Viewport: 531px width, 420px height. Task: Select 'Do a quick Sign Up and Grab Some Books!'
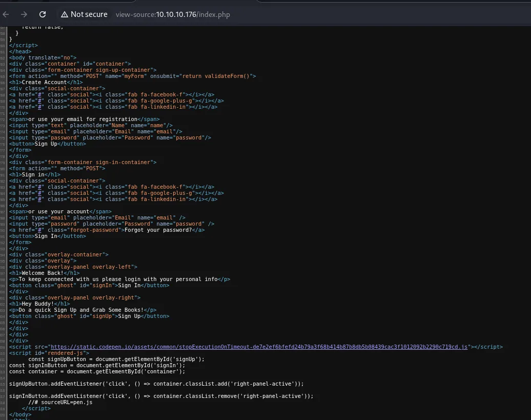81,310
